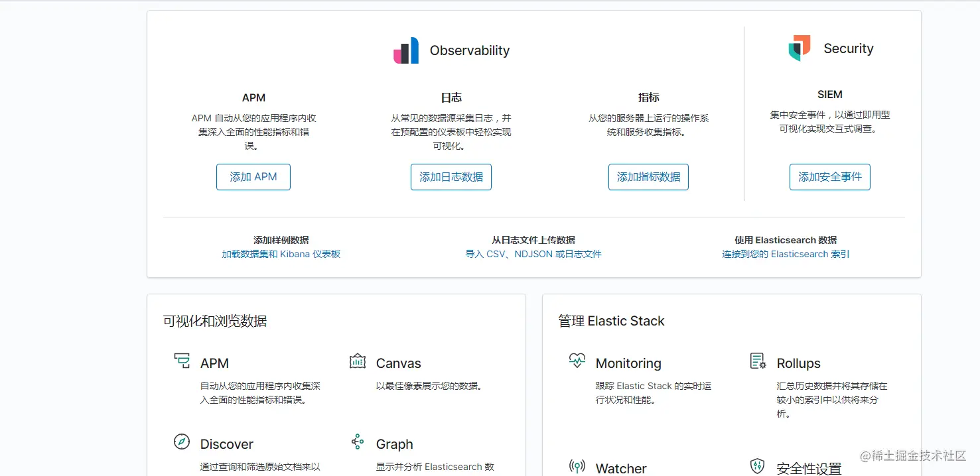Image resolution: width=980 pixels, height=476 pixels.
Task: Click the Rollups icon
Action: 758,361
